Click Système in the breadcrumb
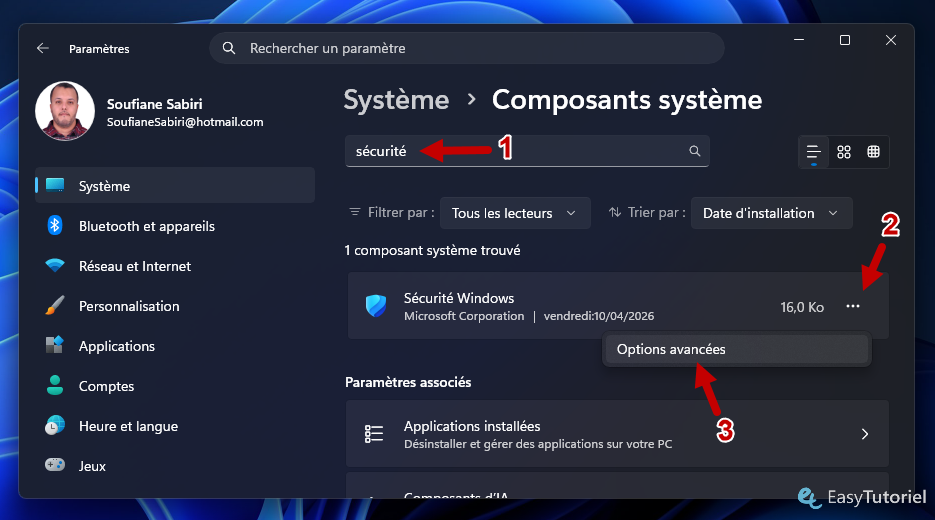Image resolution: width=935 pixels, height=520 pixels. 397,100
